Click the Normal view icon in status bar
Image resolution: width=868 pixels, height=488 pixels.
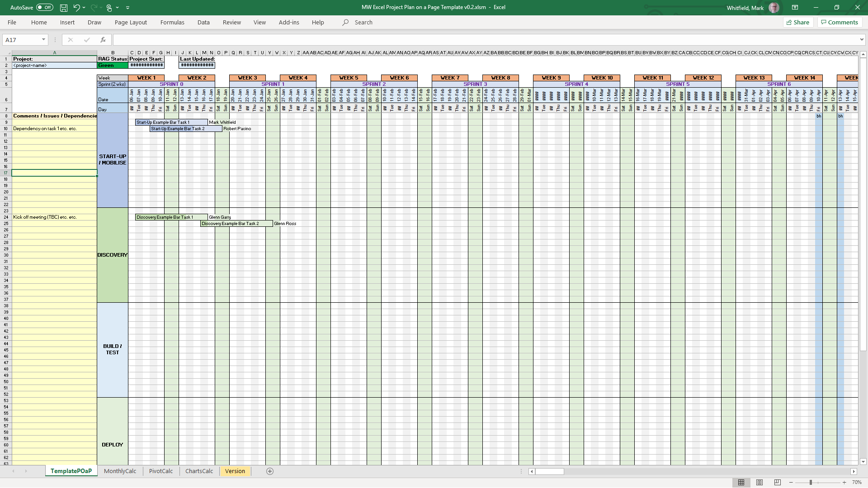pyautogui.click(x=741, y=482)
